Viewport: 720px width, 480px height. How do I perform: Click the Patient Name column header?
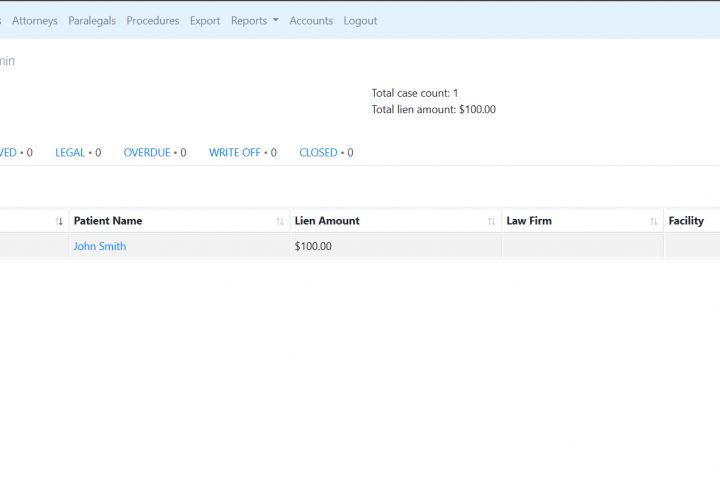[x=108, y=221]
